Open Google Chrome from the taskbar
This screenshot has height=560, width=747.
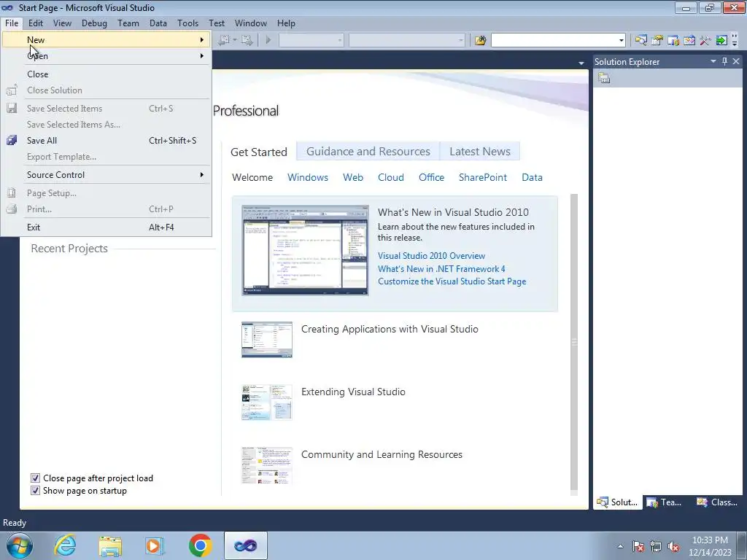(200, 545)
